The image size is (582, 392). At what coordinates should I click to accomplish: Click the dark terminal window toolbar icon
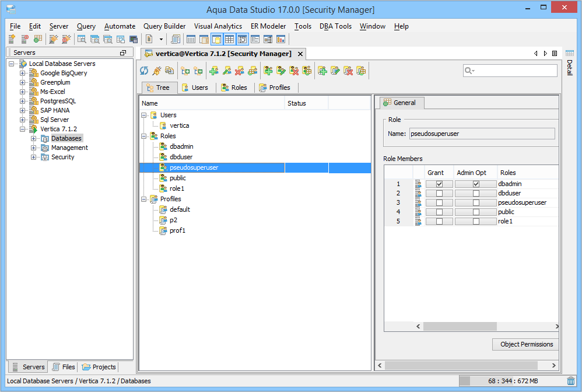point(134,39)
